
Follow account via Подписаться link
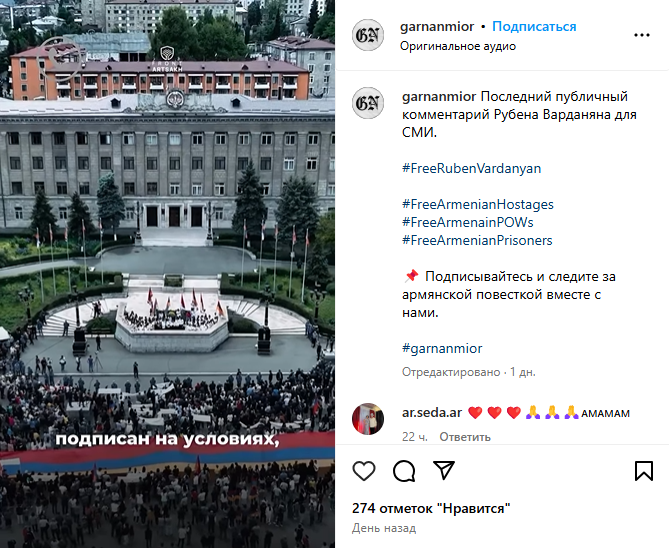534,26
